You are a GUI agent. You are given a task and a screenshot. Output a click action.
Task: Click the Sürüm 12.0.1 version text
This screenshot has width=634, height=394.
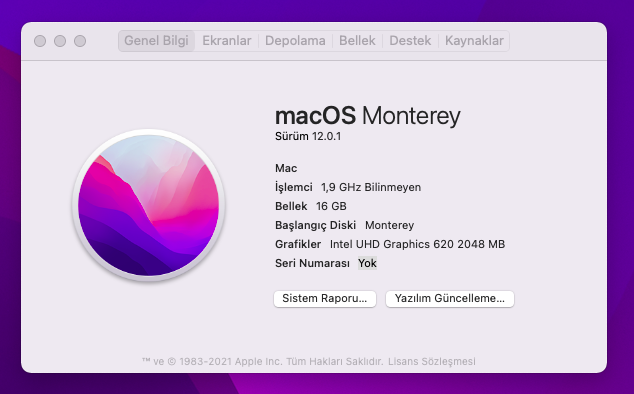coord(308,136)
